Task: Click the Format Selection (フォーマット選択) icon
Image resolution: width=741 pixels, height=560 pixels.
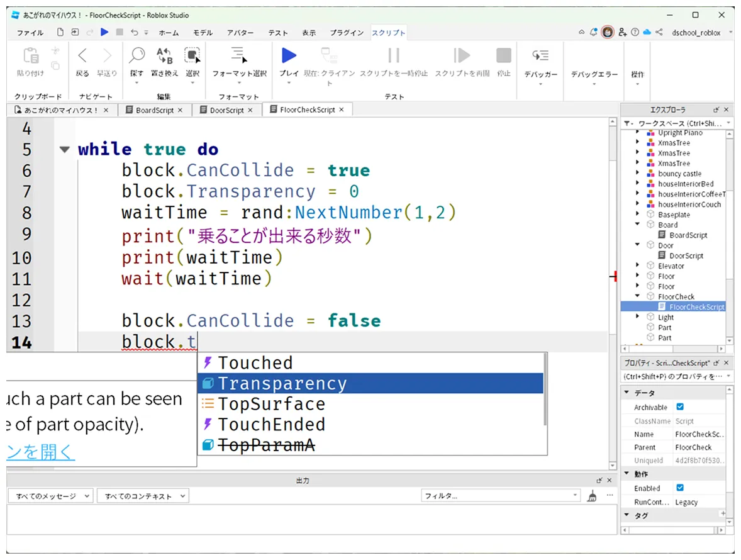Action: 239,57
